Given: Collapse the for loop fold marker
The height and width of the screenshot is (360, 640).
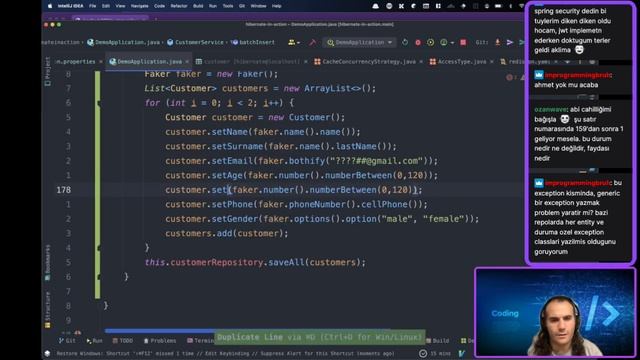Looking at the screenshot, I should 99,104.
